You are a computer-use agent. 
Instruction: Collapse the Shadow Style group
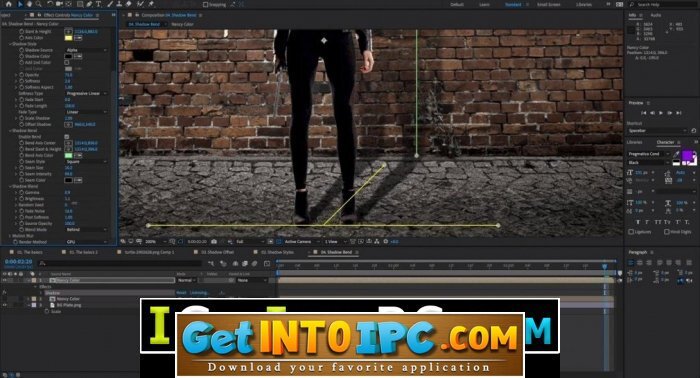tap(10, 44)
